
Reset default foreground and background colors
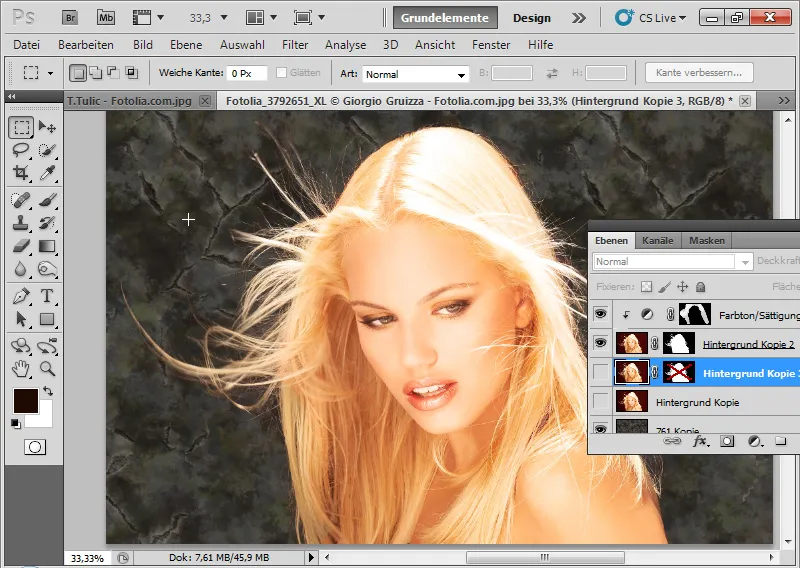pos(16,423)
